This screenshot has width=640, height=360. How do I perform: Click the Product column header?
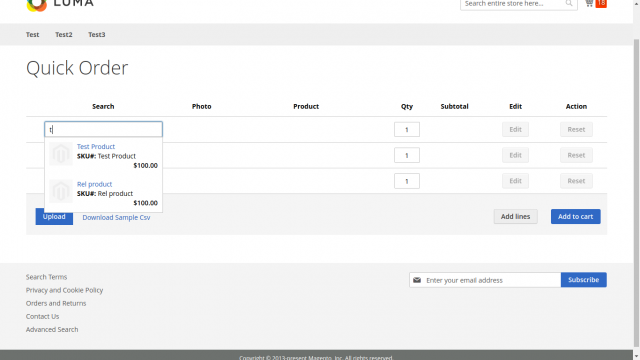(306, 107)
